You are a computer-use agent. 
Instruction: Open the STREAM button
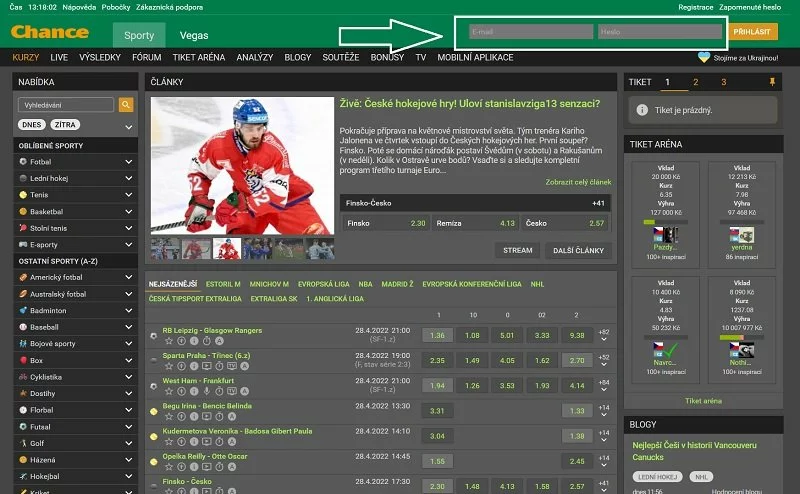coord(517,250)
